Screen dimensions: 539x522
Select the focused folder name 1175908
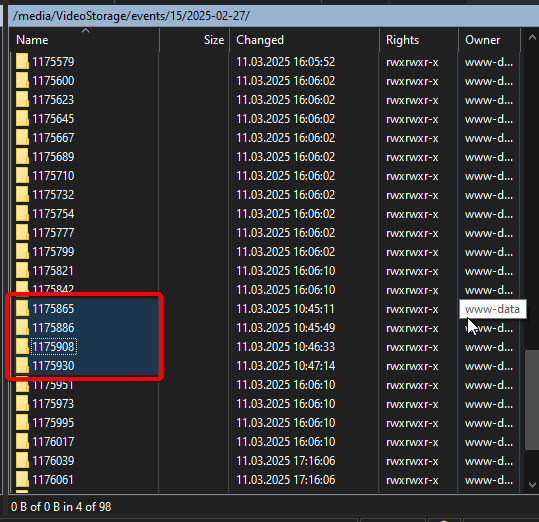[53, 347]
